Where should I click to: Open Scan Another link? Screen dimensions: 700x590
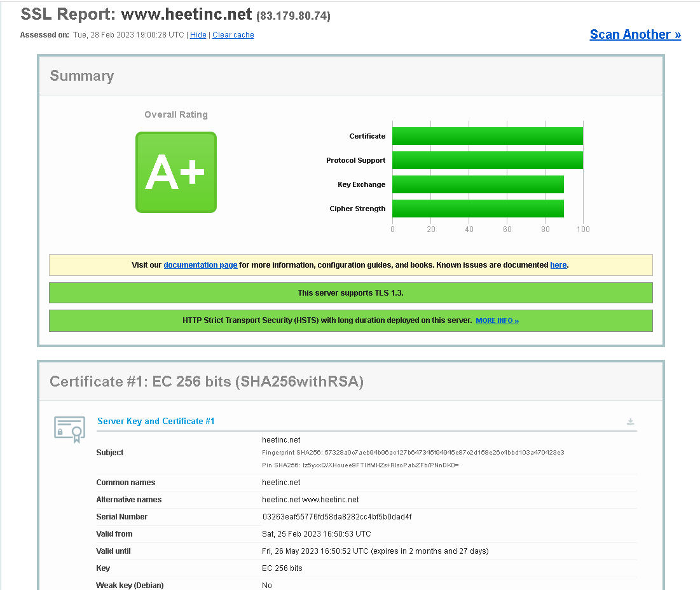tap(635, 34)
